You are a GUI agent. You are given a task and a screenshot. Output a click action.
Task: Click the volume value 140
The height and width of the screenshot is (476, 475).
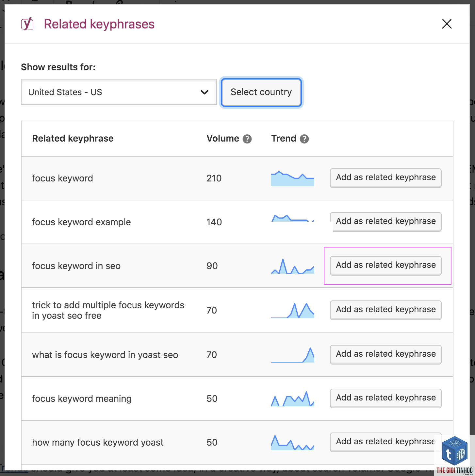click(214, 222)
